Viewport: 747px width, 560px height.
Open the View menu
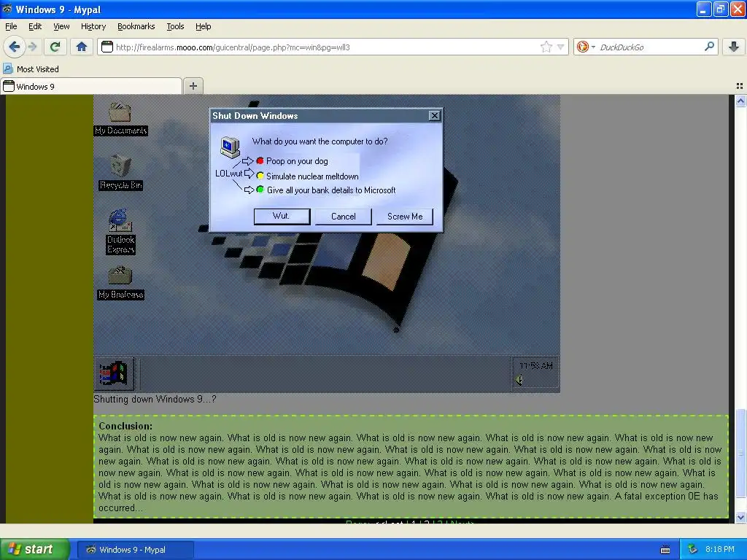coord(61,26)
